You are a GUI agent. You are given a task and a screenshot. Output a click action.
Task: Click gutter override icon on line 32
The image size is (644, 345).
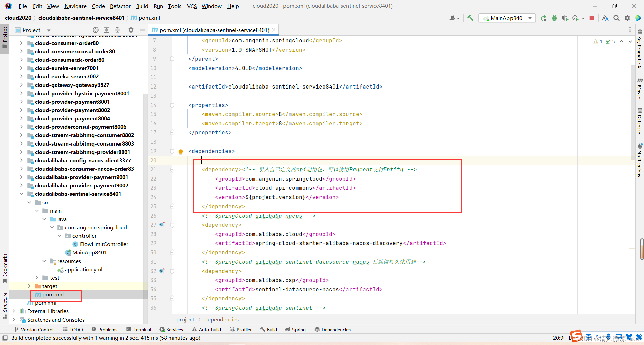click(162, 271)
